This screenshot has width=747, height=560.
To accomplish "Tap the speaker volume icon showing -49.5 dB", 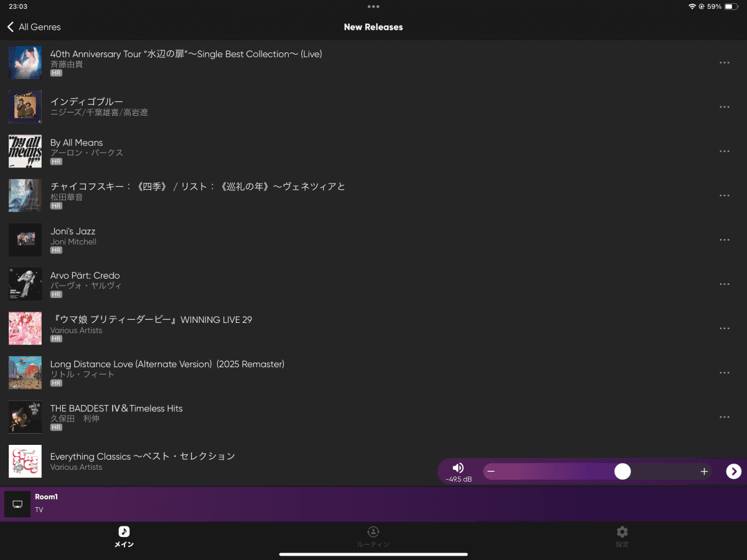I will pos(459,467).
